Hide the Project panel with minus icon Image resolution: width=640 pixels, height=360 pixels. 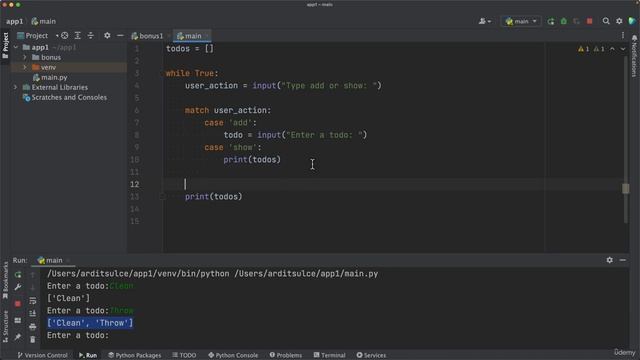tap(120, 36)
